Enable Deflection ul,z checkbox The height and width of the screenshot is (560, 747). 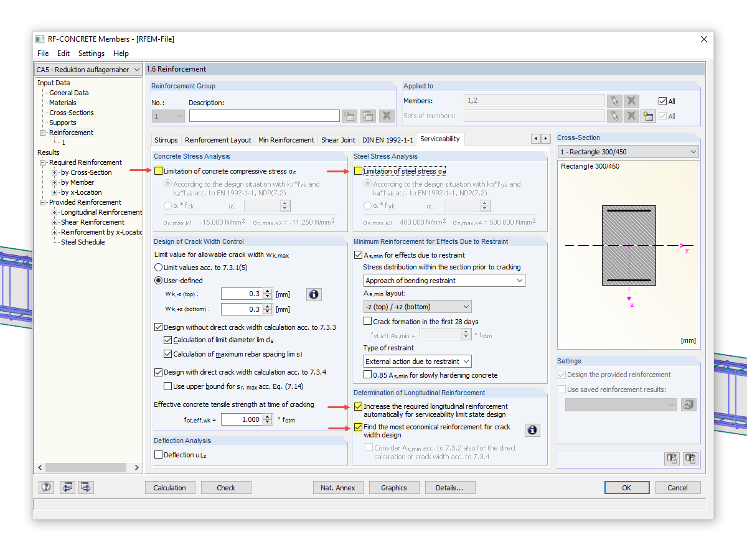(158, 455)
